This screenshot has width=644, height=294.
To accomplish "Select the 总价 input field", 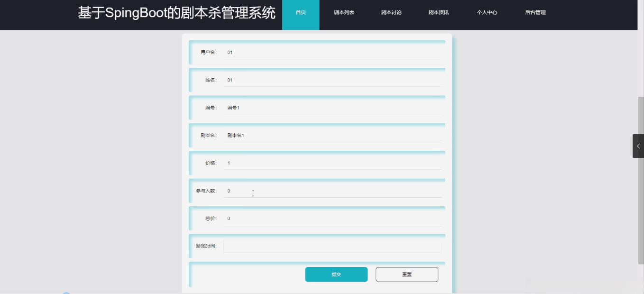I will 332,218.
